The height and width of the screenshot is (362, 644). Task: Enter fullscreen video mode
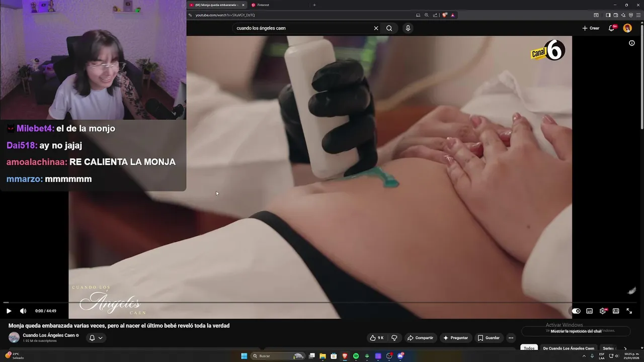coord(629,311)
